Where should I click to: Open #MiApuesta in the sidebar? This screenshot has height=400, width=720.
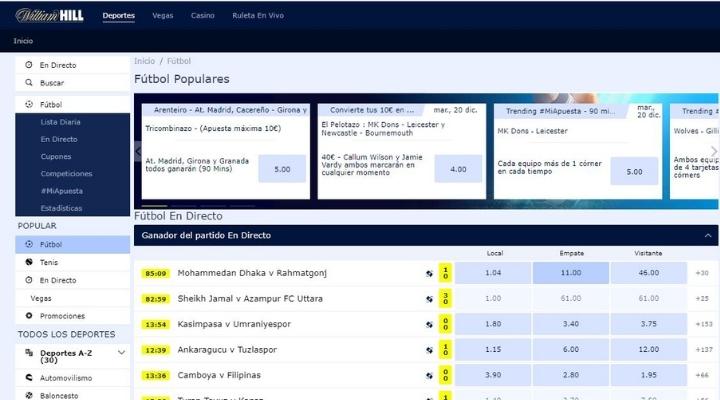coord(62,191)
